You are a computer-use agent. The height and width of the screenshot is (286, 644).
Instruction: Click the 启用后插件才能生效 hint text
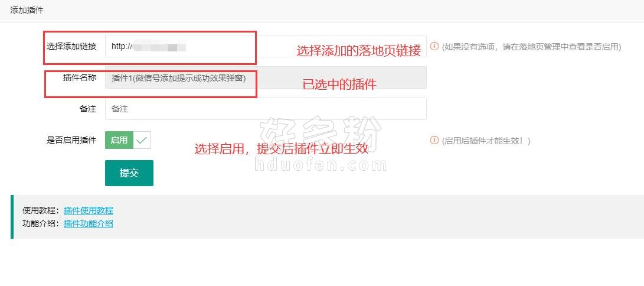[486, 141]
